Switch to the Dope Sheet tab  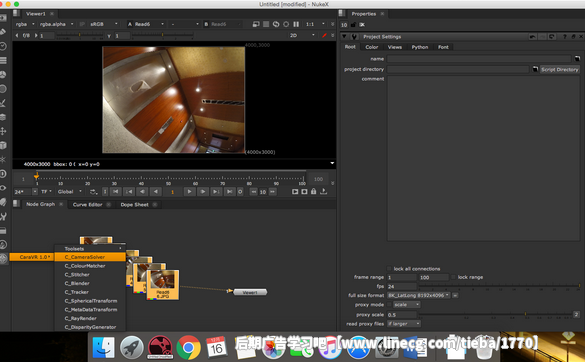point(134,205)
